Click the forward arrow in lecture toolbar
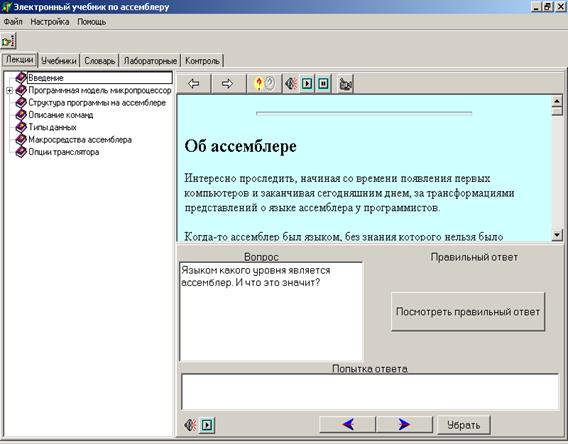 point(227,84)
